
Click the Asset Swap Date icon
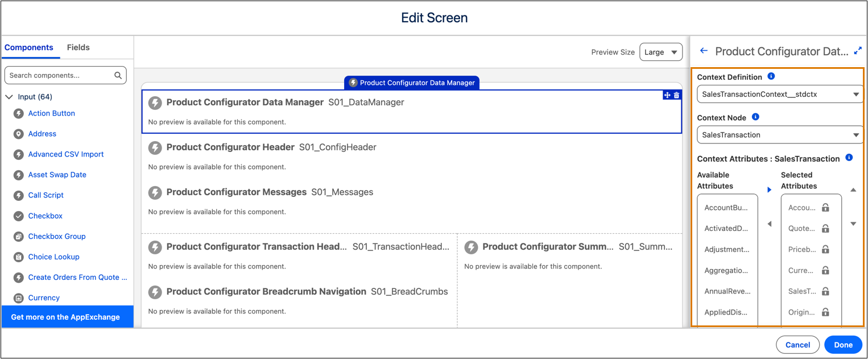(18, 175)
